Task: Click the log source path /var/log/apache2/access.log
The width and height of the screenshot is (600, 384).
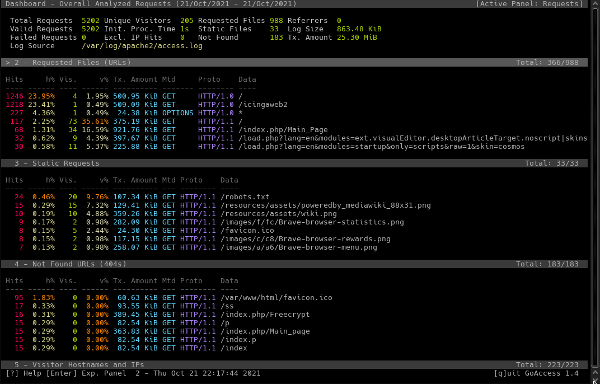Action: tap(142, 46)
